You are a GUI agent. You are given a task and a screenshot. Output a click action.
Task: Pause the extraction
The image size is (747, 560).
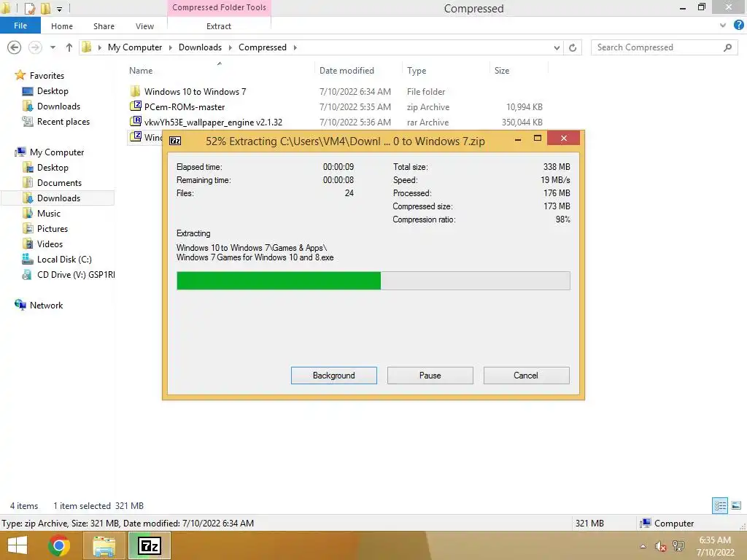click(x=430, y=376)
